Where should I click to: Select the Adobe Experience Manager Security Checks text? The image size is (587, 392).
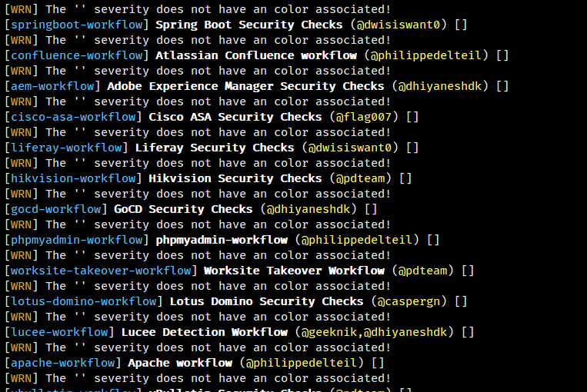click(245, 86)
